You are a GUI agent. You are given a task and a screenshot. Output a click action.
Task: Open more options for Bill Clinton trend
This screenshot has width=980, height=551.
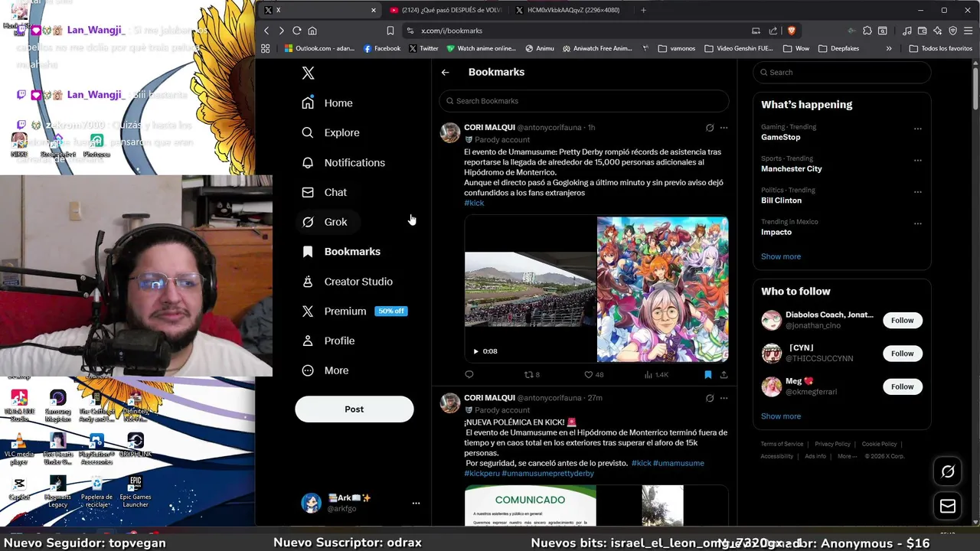(x=917, y=192)
